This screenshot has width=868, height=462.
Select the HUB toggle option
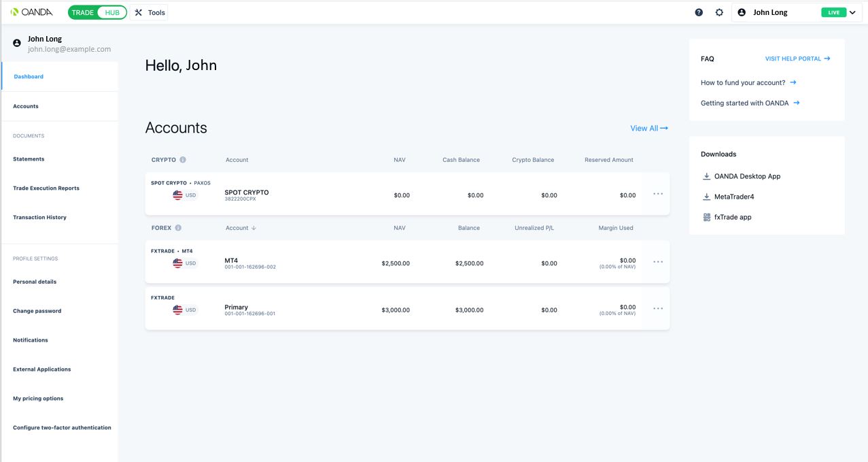coord(112,12)
